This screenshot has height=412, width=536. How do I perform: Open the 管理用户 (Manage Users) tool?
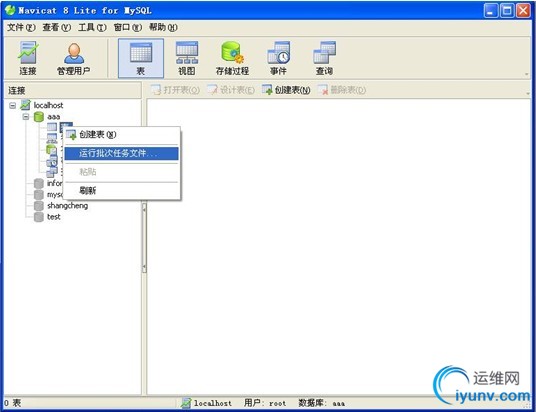(73, 58)
